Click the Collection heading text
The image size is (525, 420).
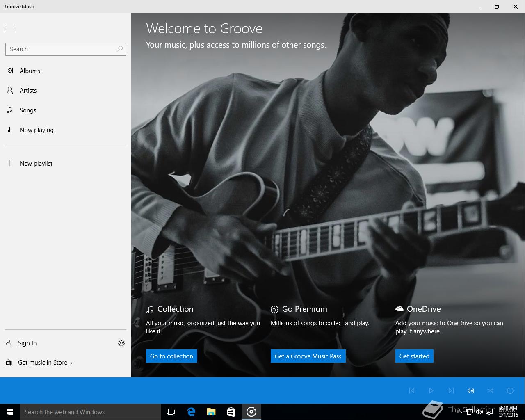coord(176,309)
